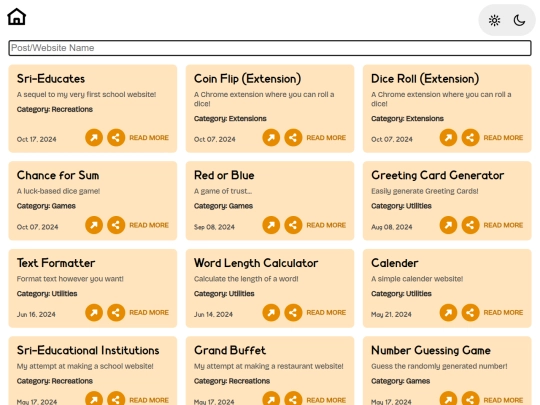Click the Word Length Calculator title
The image size is (540, 405).
(x=256, y=263)
